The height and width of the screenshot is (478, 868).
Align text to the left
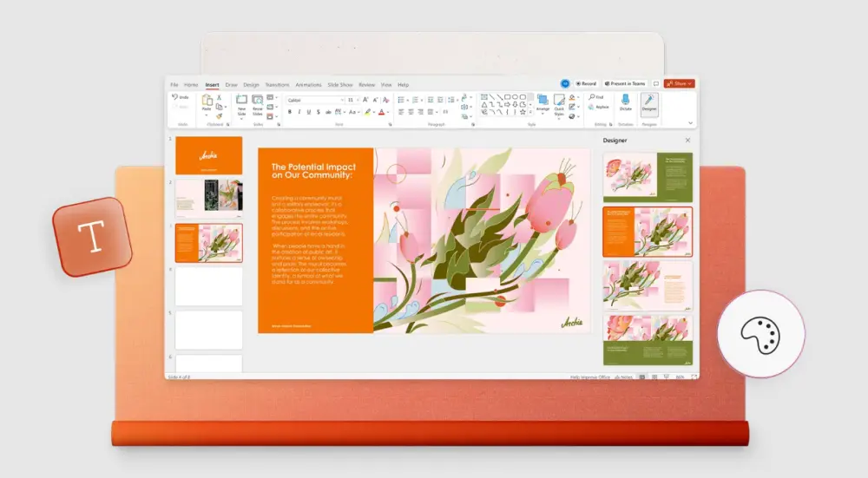point(401,112)
